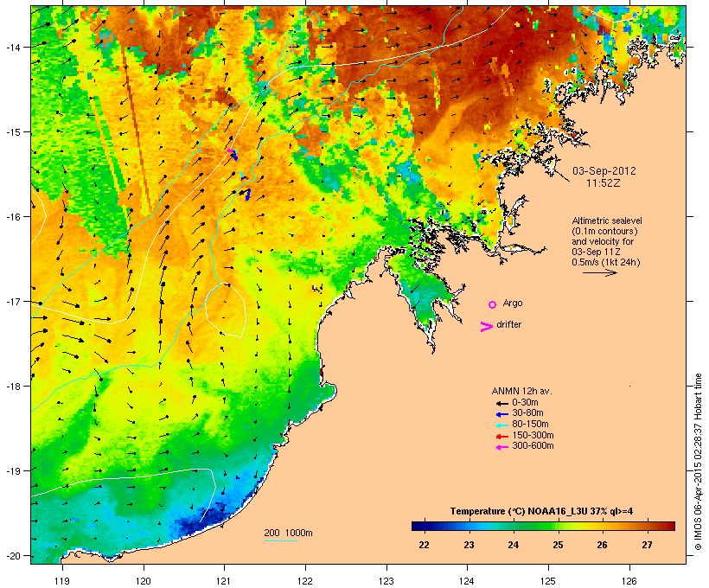Click the '200 1000m' contour legend text

click(x=288, y=533)
